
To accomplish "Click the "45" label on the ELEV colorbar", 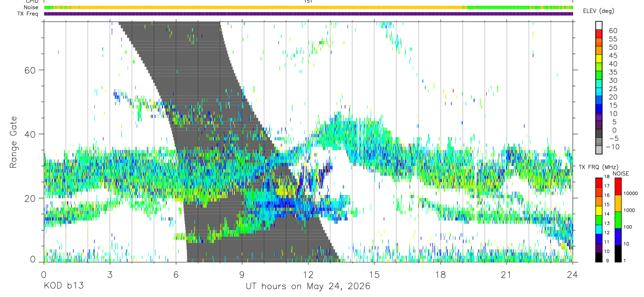I will 613,56.
